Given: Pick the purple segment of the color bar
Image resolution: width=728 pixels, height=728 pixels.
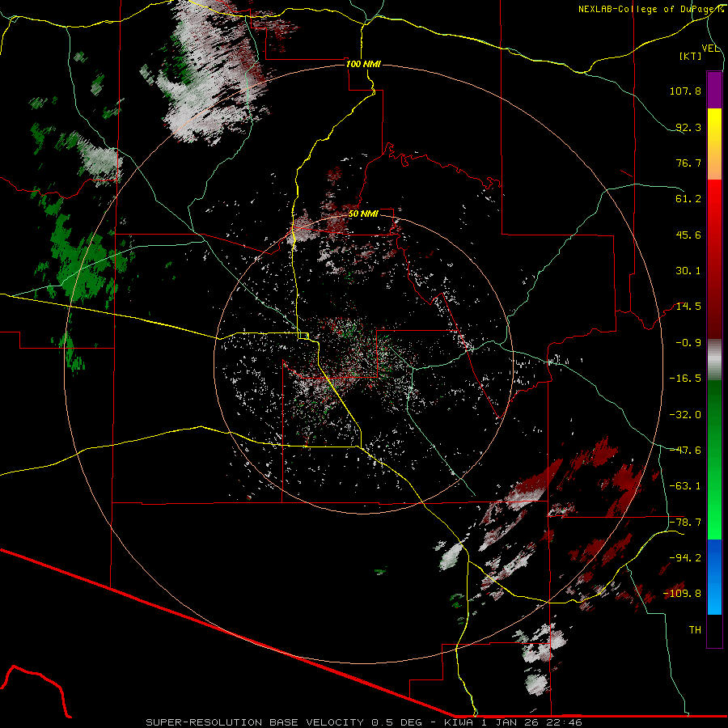Looking at the screenshot, I should coord(714,90).
